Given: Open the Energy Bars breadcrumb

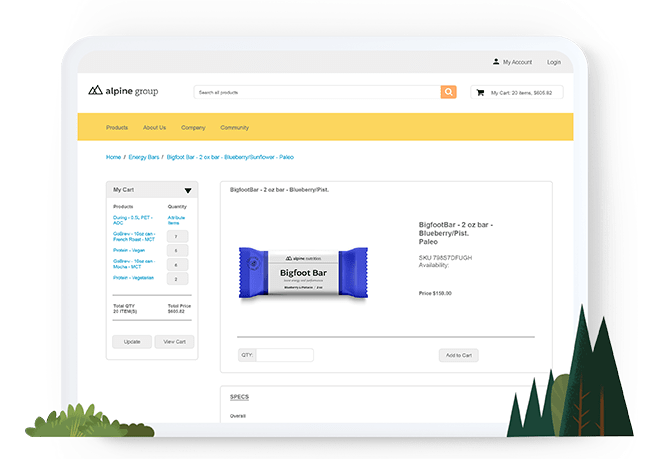Looking at the screenshot, I should point(144,157).
